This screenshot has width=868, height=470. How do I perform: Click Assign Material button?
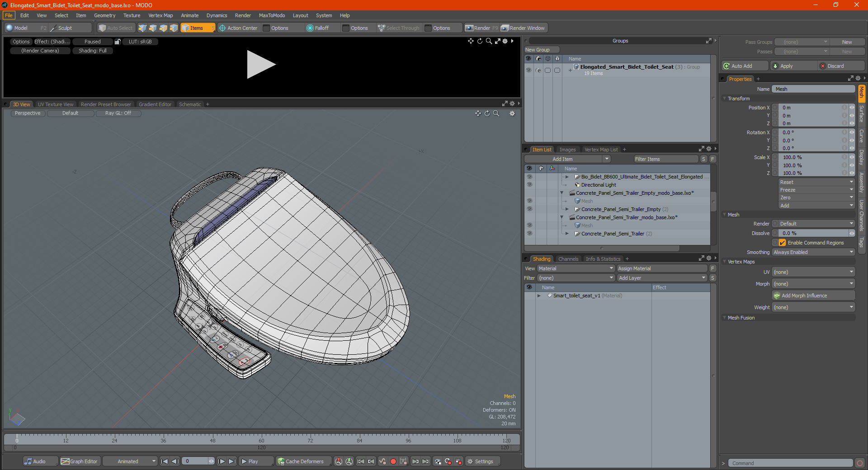coord(662,268)
